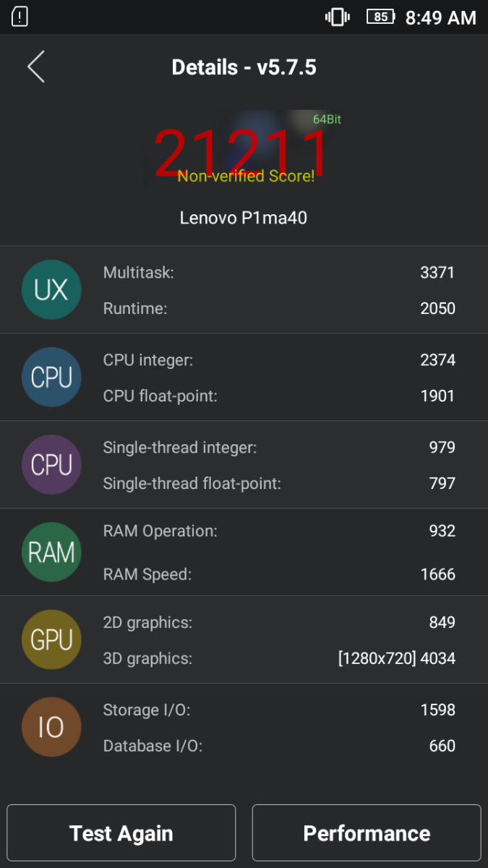Tap the blue CPU category icon
The image size is (488, 868).
pyautogui.click(x=51, y=378)
